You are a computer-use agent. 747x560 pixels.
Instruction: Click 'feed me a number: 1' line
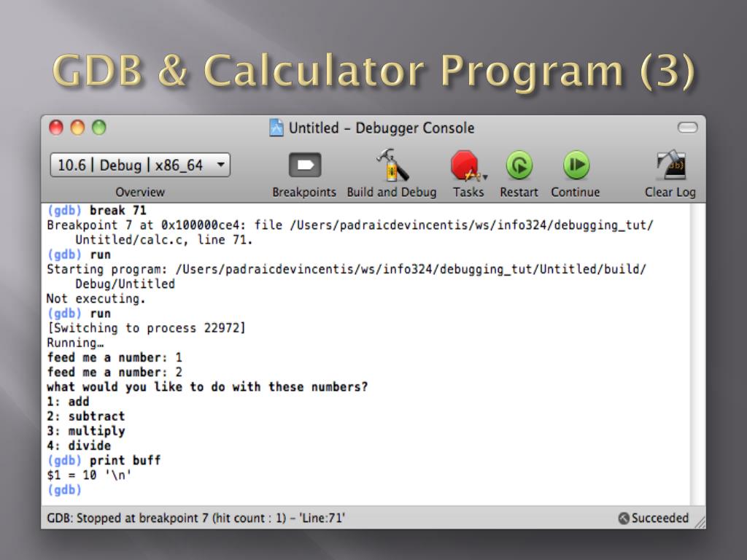(115, 357)
